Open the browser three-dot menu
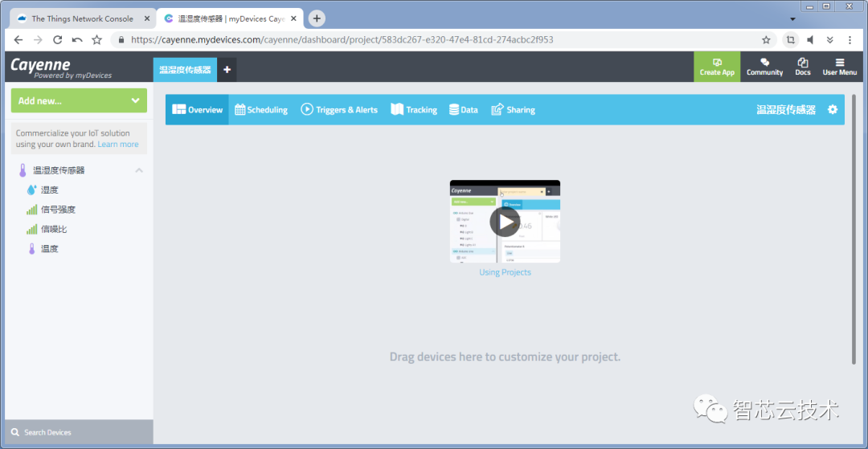 [850, 40]
